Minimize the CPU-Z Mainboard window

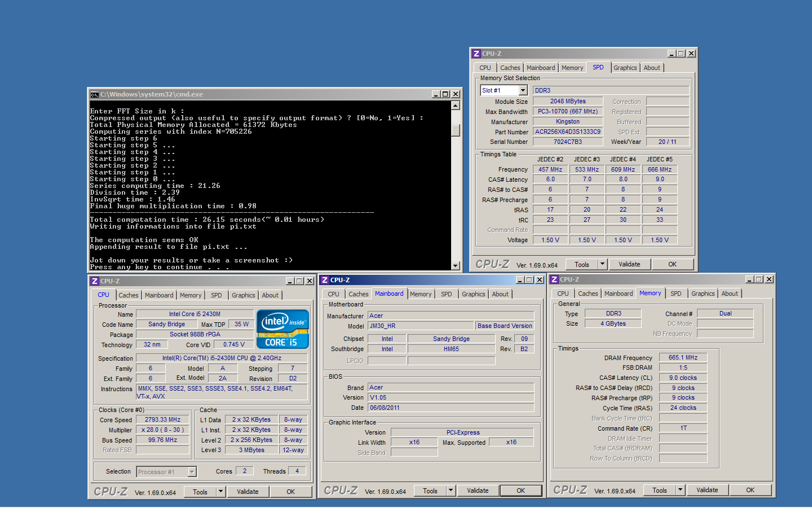(520, 280)
